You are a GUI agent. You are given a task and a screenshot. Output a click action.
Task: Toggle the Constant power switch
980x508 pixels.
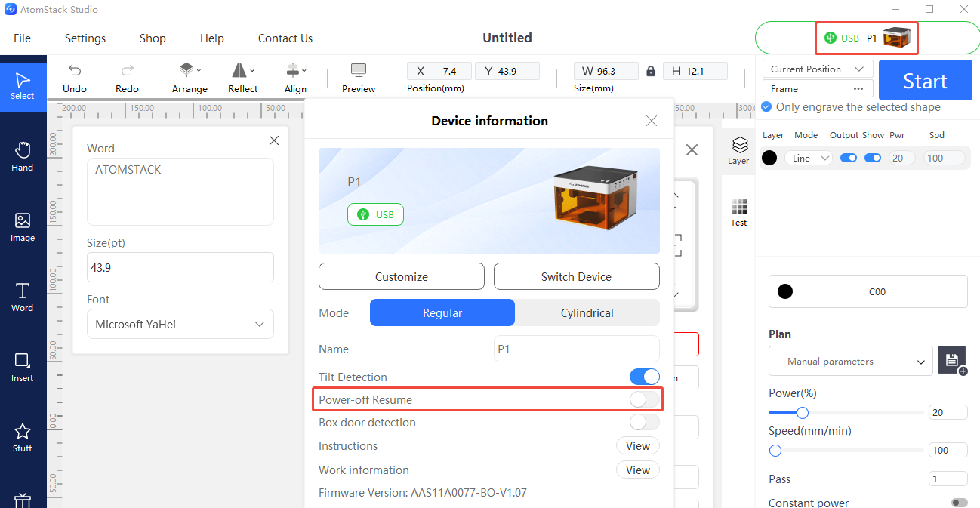(960, 503)
